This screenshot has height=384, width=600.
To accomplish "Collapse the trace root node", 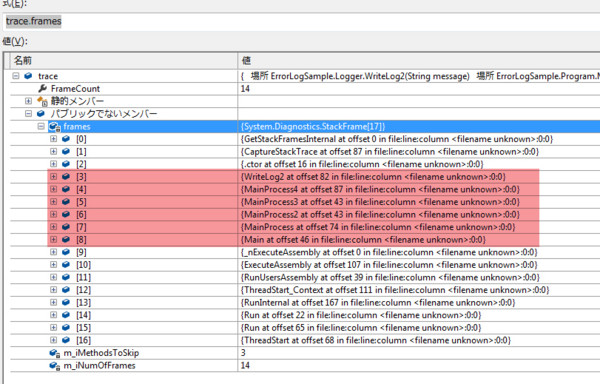I will pyautogui.click(x=16, y=76).
